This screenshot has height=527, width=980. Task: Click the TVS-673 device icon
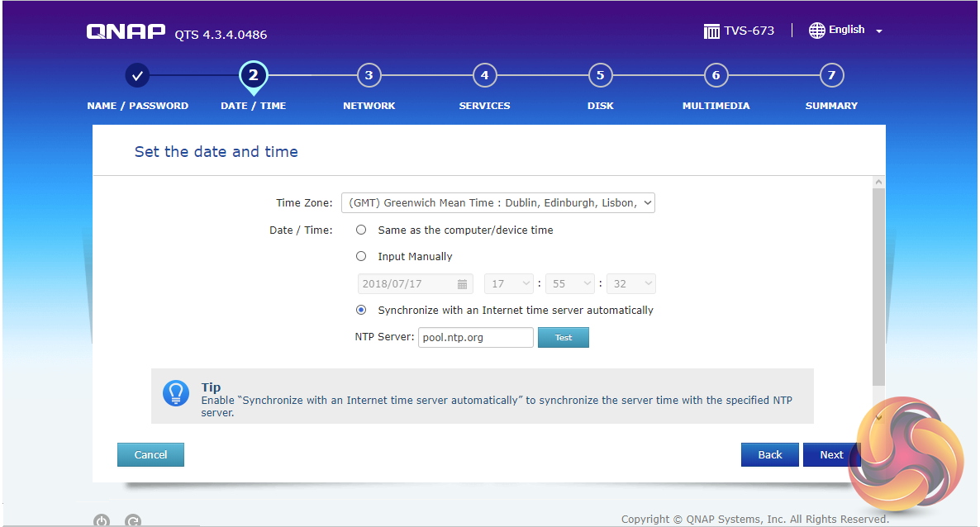[x=711, y=31]
